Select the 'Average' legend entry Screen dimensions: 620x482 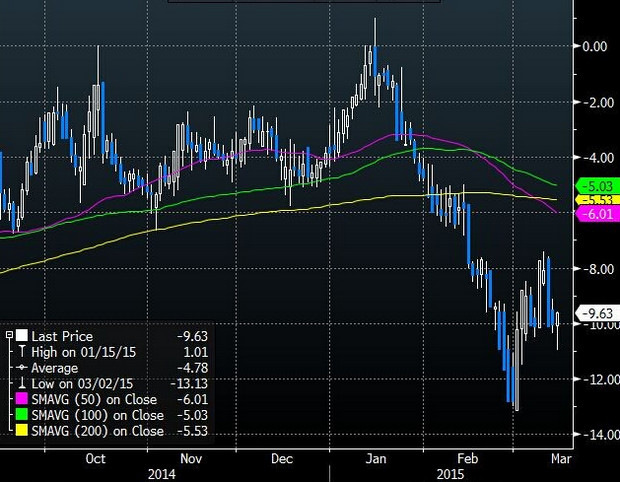pos(55,368)
